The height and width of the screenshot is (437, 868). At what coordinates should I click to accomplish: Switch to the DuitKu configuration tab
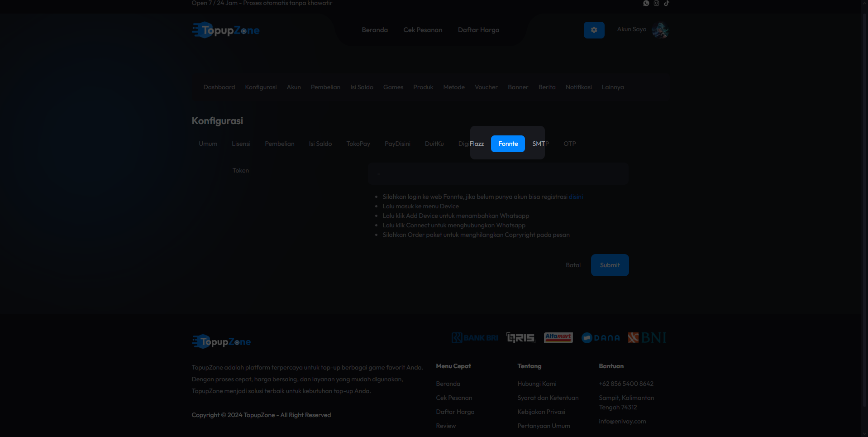point(434,144)
